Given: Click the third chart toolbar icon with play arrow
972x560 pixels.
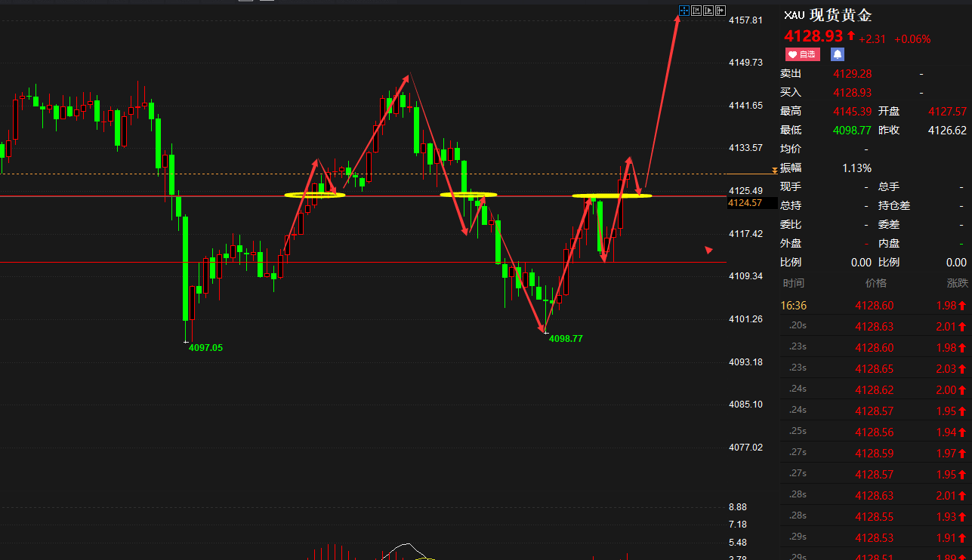Looking at the screenshot, I should tap(708, 11).
